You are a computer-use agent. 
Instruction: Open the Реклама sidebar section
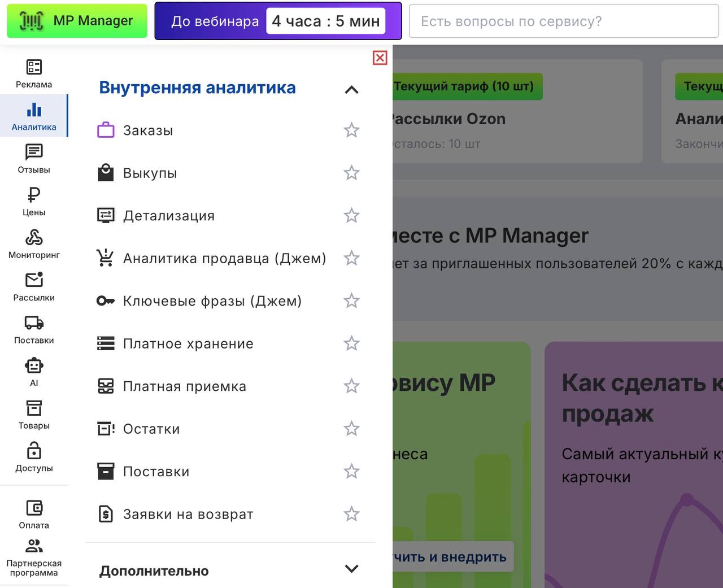34,73
